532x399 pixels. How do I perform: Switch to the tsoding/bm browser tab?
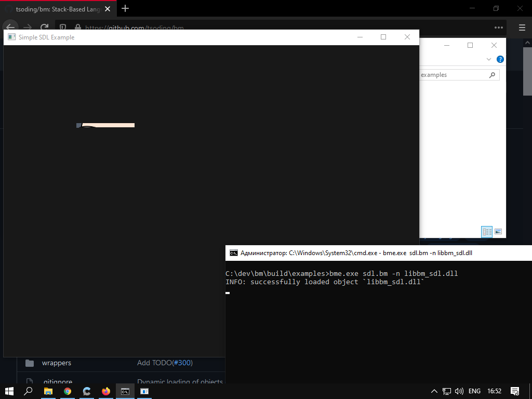point(57,8)
